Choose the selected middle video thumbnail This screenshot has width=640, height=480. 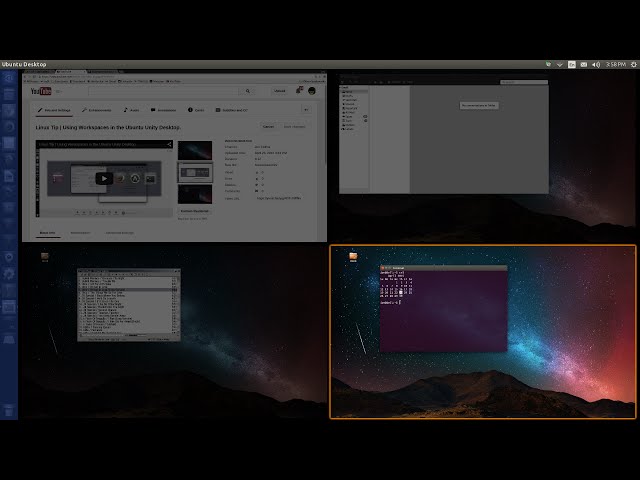click(x=195, y=172)
